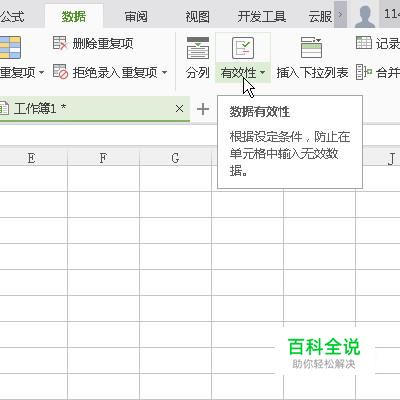Click the 插入下拉列表 label
The height and width of the screenshot is (400, 400).
pyautogui.click(x=312, y=72)
